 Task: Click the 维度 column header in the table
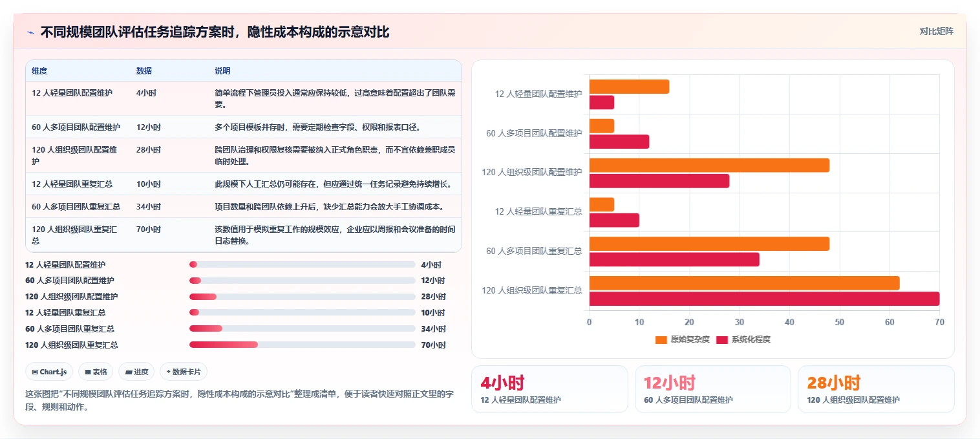[39, 71]
